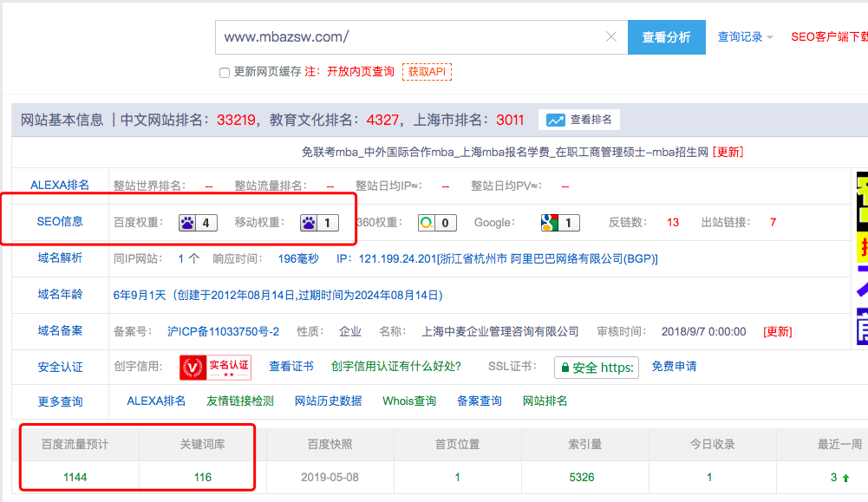Image resolution: width=868 pixels, height=502 pixels.
Task: Click the 百度快照 date 2019-05-08
Action: click(x=330, y=478)
